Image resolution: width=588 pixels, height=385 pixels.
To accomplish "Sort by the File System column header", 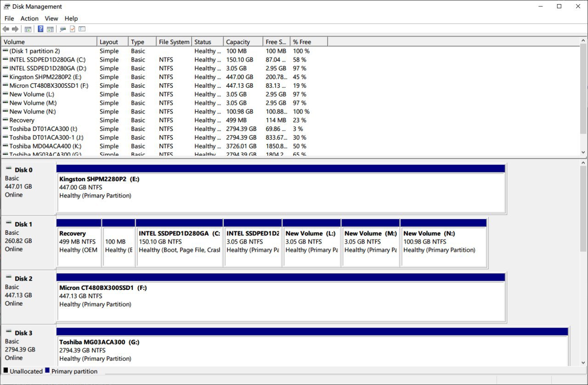I will [174, 42].
